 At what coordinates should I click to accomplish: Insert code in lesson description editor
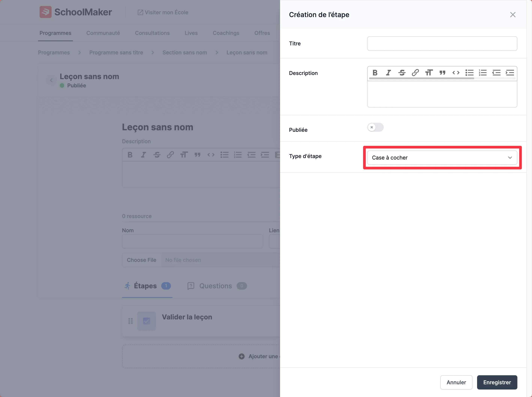pyautogui.click(x=211, y=155)
